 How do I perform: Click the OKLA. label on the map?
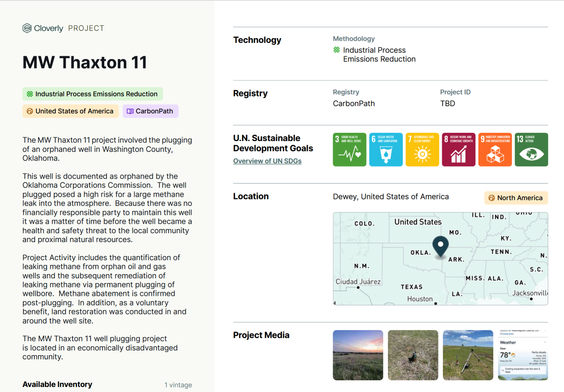421,253
